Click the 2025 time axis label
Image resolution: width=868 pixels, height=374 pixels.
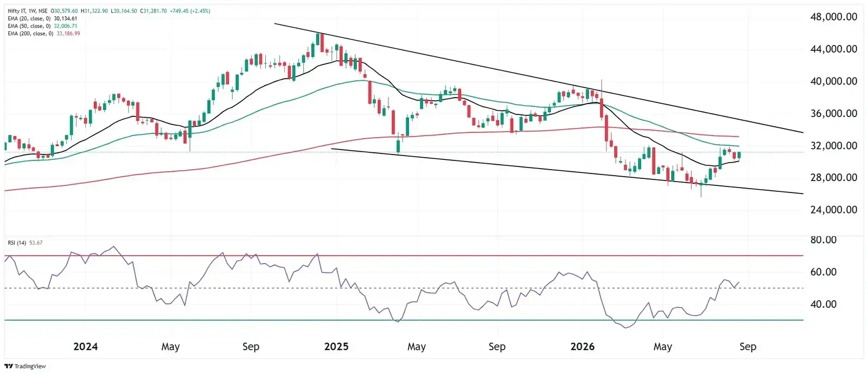[336, 346]
